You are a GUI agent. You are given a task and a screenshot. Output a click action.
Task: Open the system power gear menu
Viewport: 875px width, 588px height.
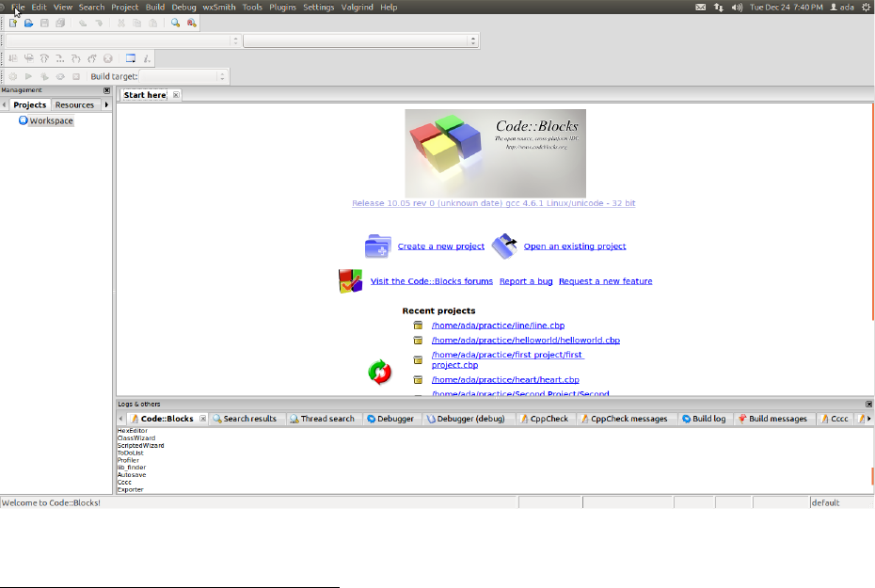click(867, 8)
